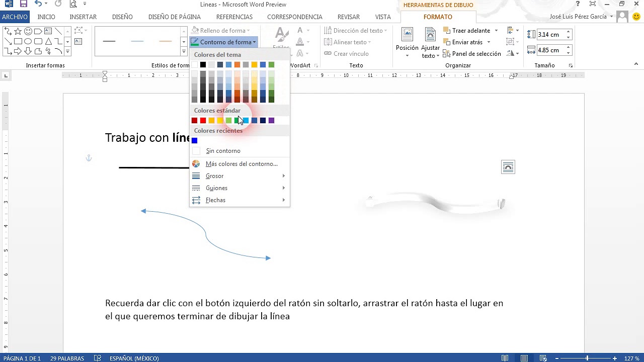Increase shape height with up stepper
The width and height of the screenshot is (644, 362).
569,32
